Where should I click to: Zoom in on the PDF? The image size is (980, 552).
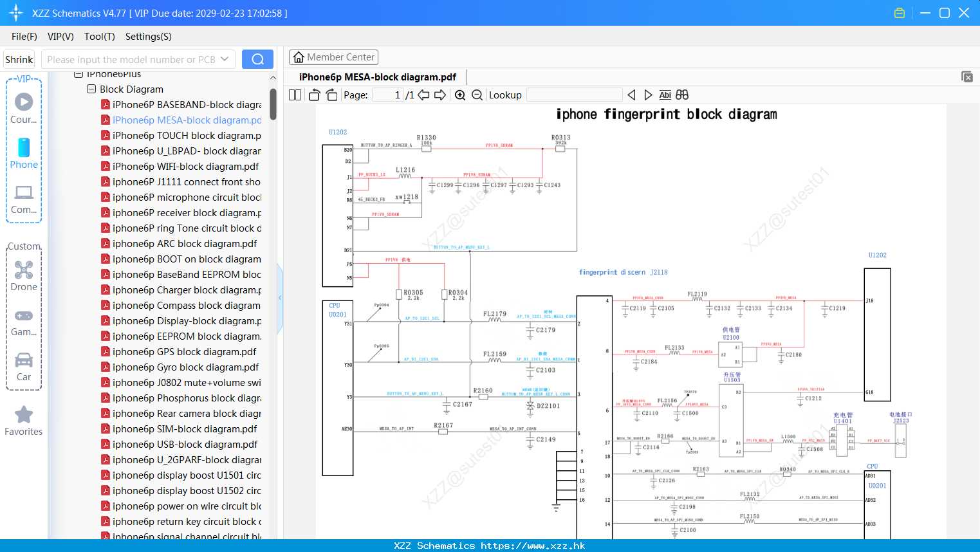click(460, 95)
